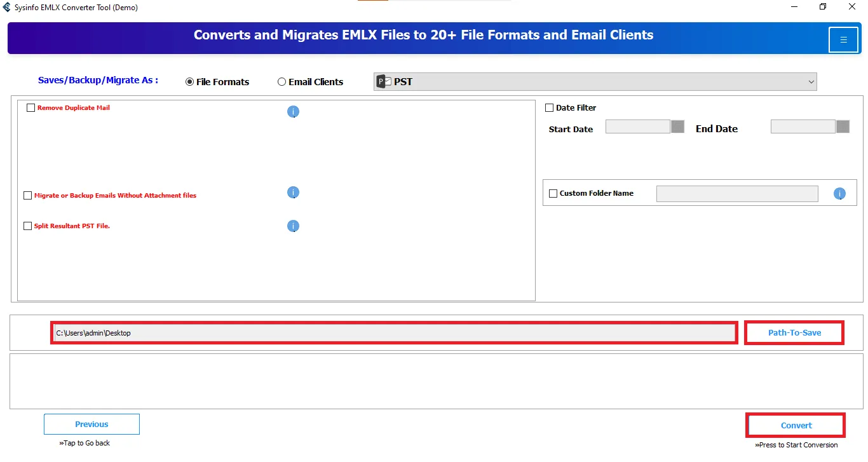Click the 'Start Date' label
This screenshot has height=462, width=868.
click(x=571, y=129)
